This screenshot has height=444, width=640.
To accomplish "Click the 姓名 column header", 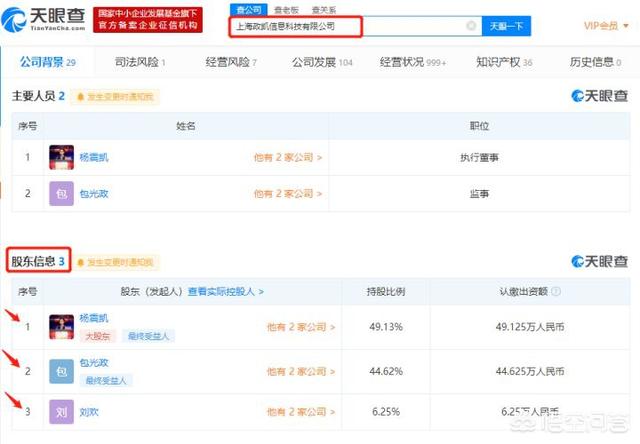I will click(186, 126).
